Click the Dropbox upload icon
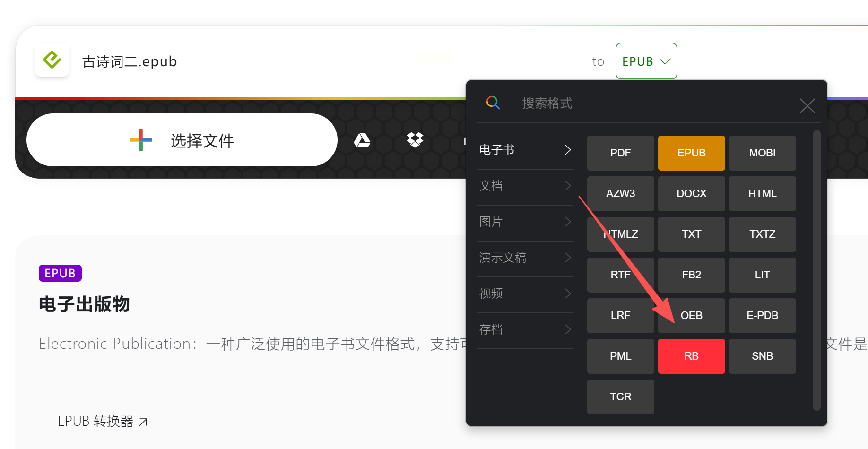This screenshot has height=449, width=868. pos(415,140)
